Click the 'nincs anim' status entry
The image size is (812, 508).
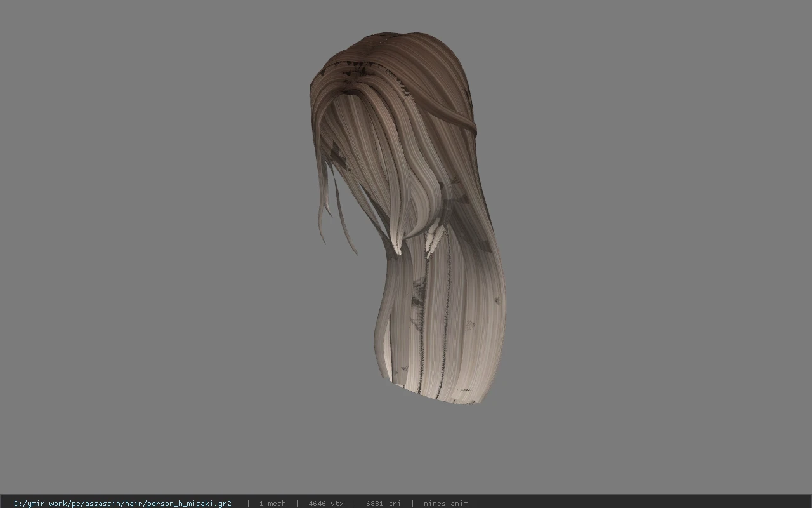446,504
